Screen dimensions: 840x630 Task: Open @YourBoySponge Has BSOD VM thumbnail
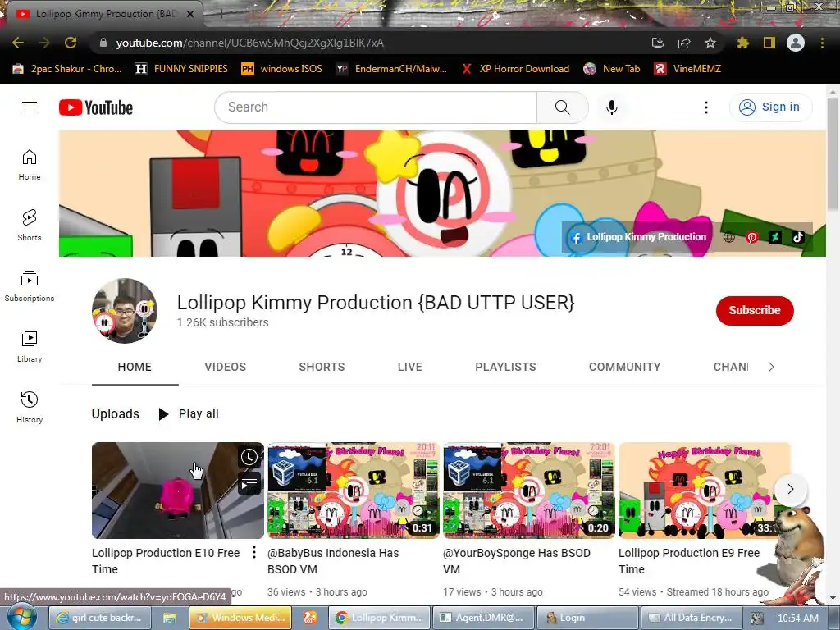(x=529, y=491)
